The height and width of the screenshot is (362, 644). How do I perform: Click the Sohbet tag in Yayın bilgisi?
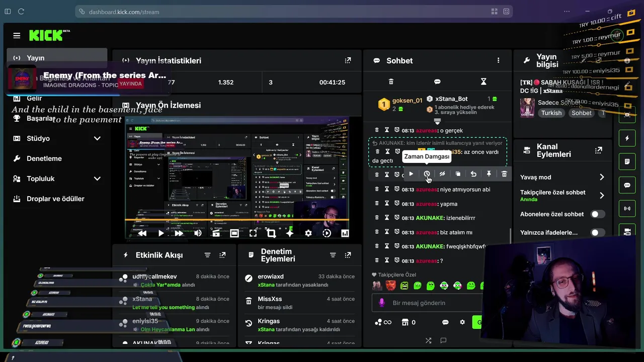click(582, 113)
